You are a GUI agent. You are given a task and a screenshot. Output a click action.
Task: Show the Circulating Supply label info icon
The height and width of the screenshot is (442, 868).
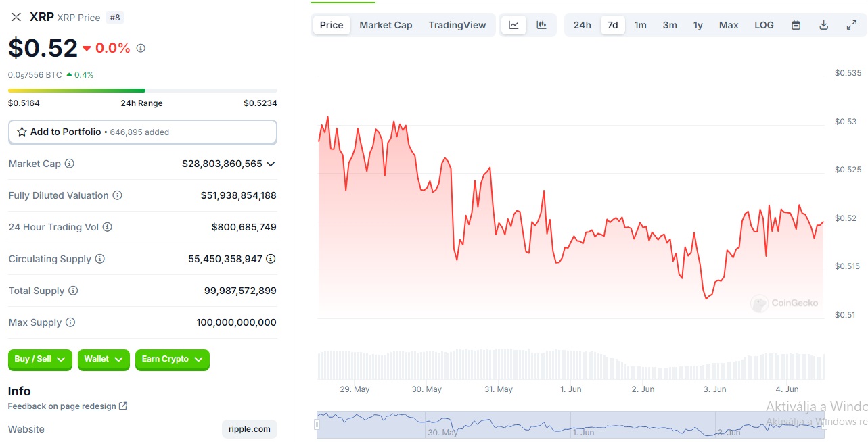100,259
